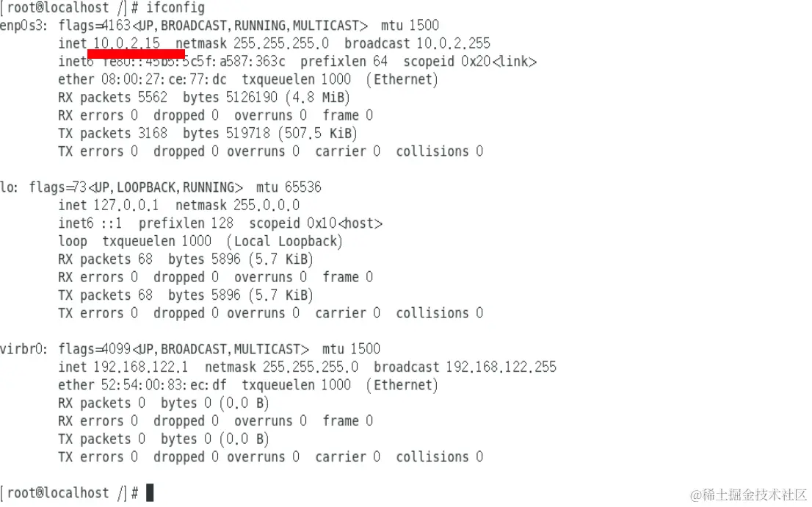812x507 pixels.
Task: Click the RX packets 5562 value
Action: tap(152, 98)
